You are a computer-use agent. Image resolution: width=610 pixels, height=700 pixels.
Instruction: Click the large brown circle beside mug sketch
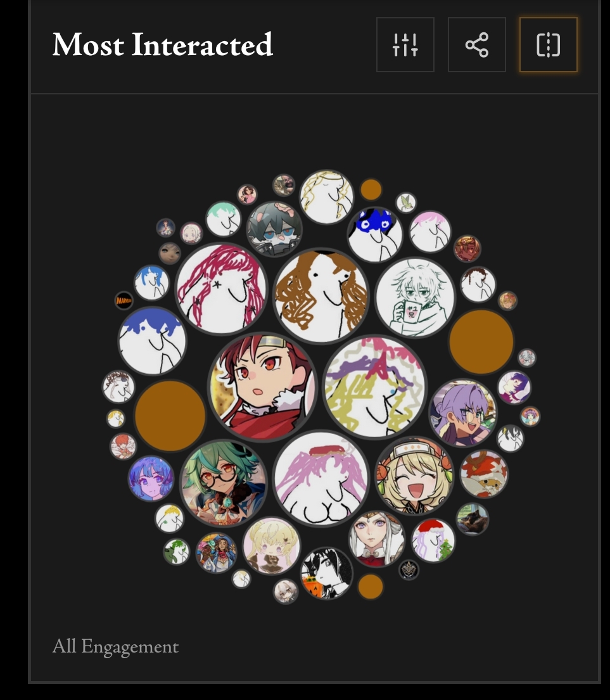coord(481,341)
